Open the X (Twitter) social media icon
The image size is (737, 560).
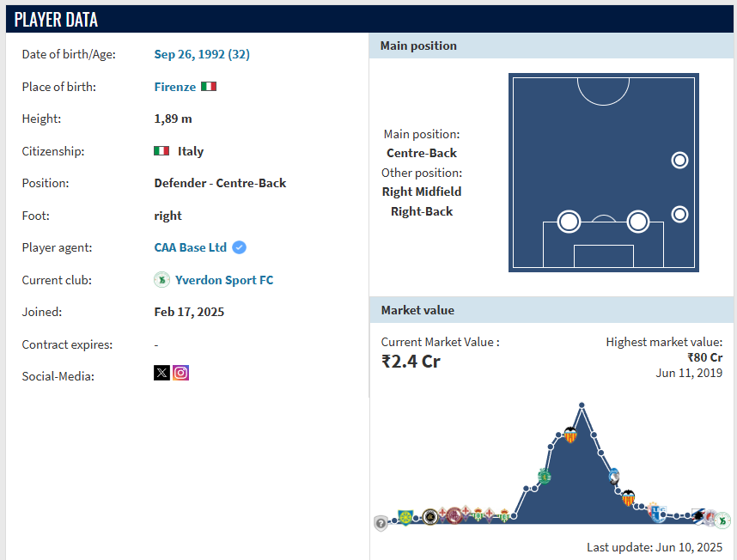tap(161, 373)
